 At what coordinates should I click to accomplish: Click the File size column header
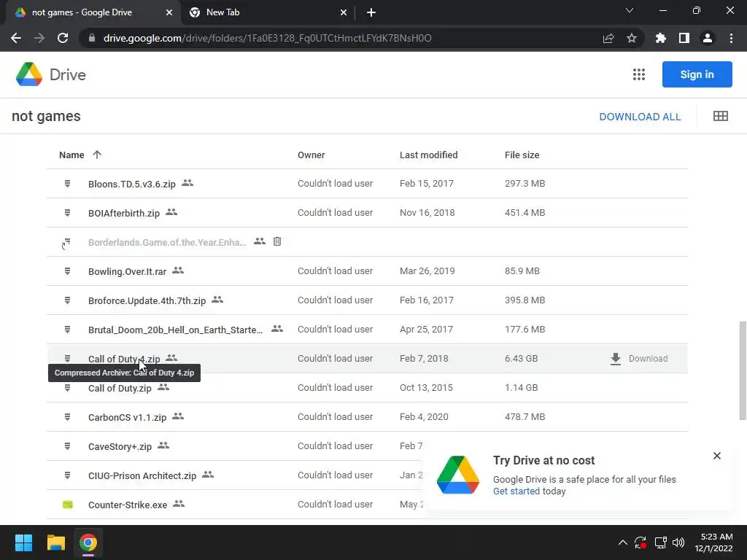(x=522, y=155)
